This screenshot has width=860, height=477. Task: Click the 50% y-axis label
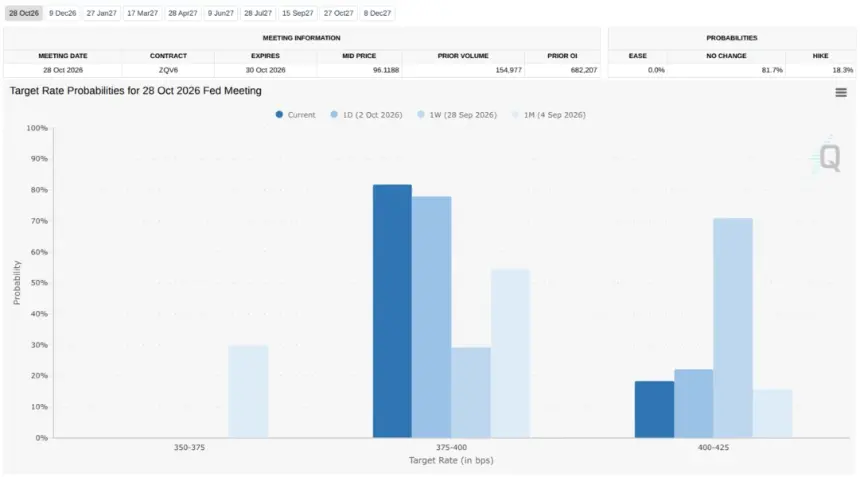point(39,283)
